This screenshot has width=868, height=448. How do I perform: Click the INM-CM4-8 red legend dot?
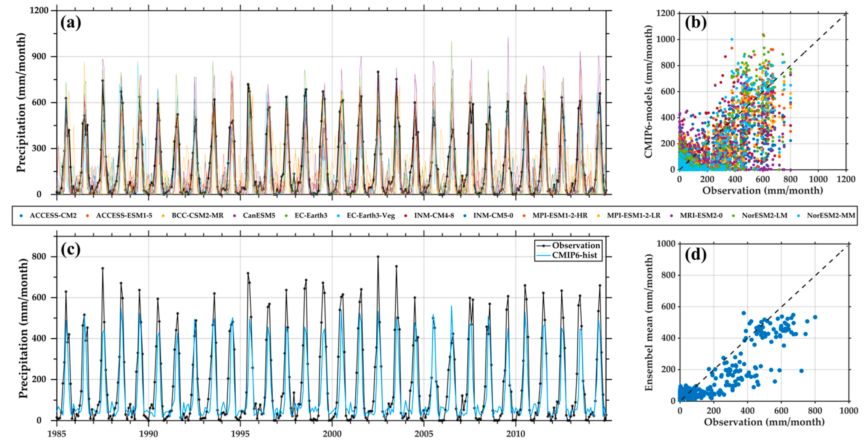pos(406,216)
